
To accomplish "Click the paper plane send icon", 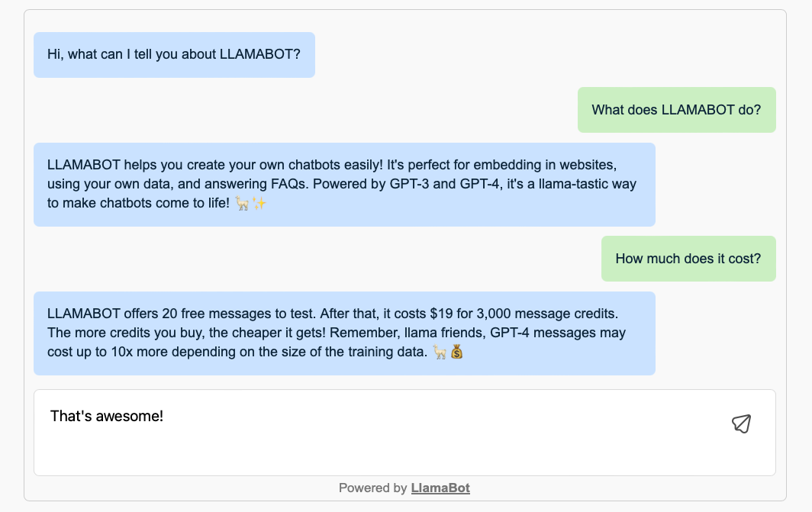I will point(739,423).
